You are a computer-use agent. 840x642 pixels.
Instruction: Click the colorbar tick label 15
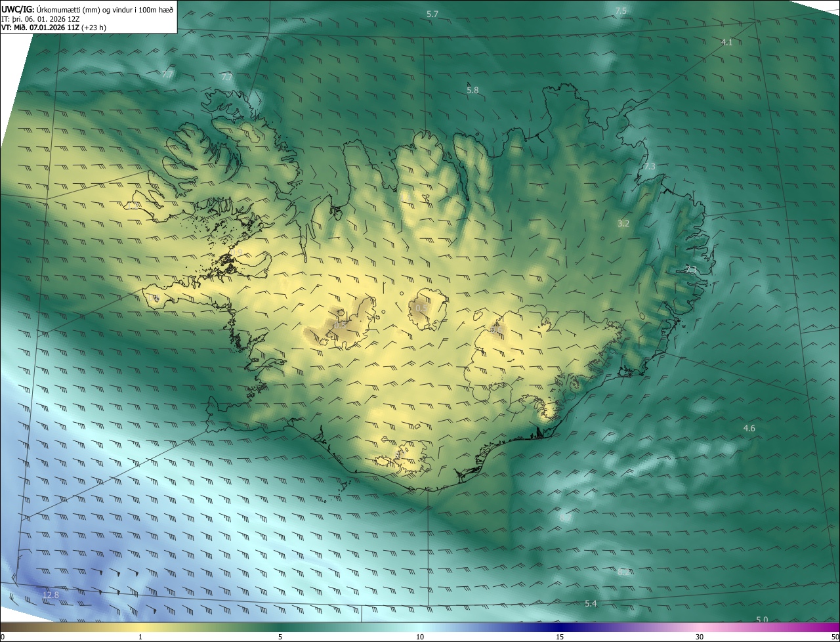coord(560,637)
